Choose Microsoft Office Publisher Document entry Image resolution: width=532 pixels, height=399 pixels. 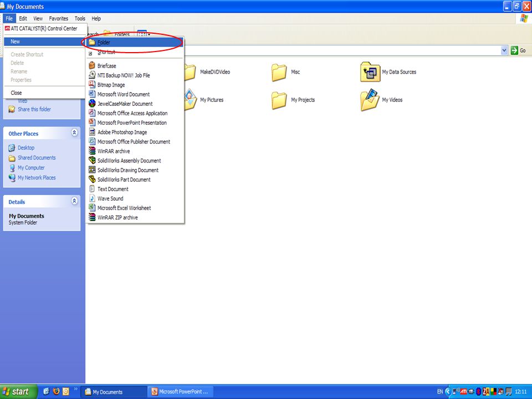click(135, 141)
